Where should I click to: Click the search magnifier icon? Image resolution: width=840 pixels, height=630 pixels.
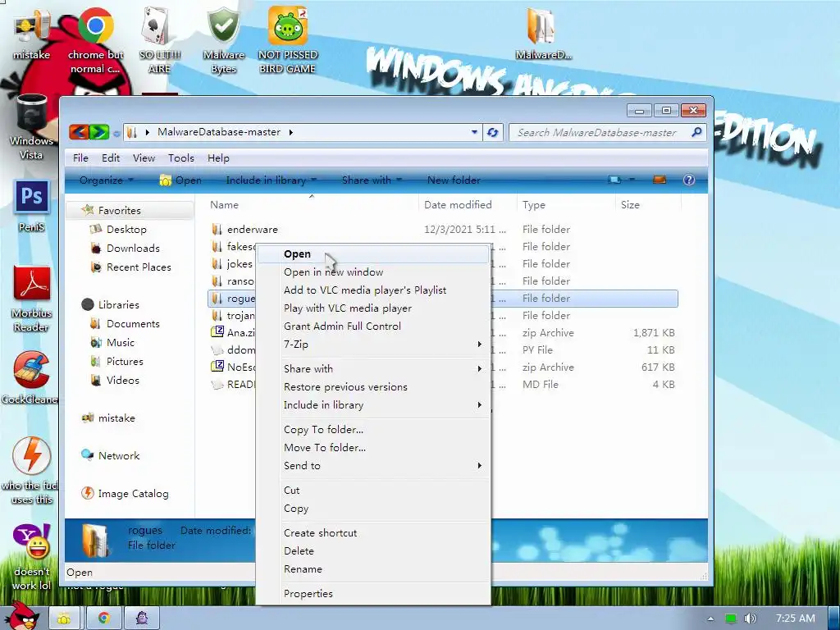click(x=696, y=132)
